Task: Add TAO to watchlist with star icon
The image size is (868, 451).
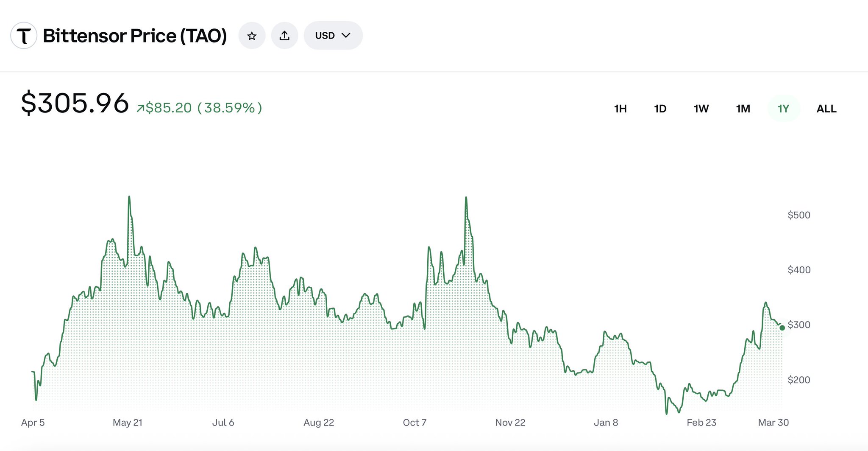Action: [252, 36]
